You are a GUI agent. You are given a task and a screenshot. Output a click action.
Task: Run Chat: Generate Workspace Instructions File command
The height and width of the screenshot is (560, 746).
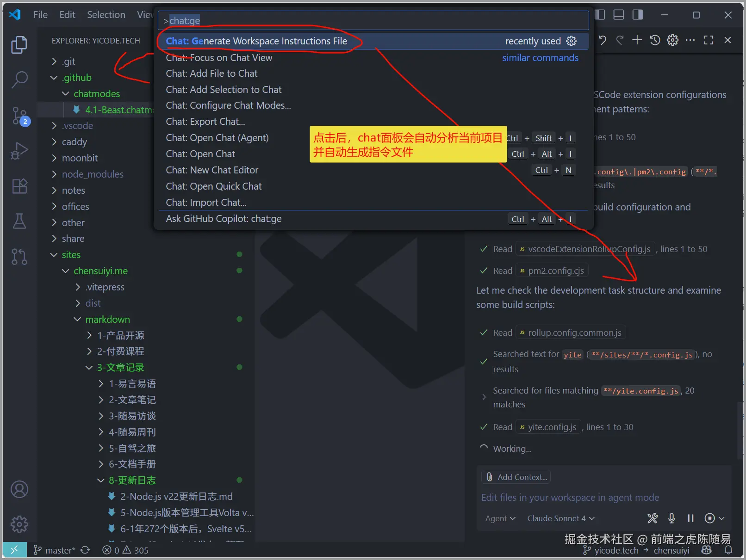pos(374,41)
